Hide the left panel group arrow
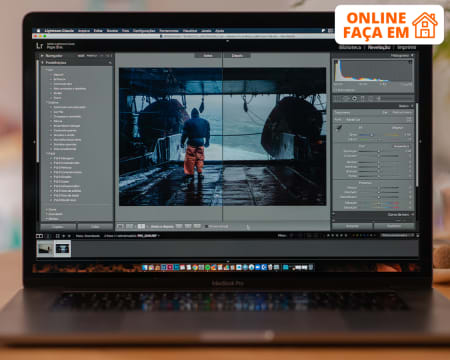 click(34, 142)
